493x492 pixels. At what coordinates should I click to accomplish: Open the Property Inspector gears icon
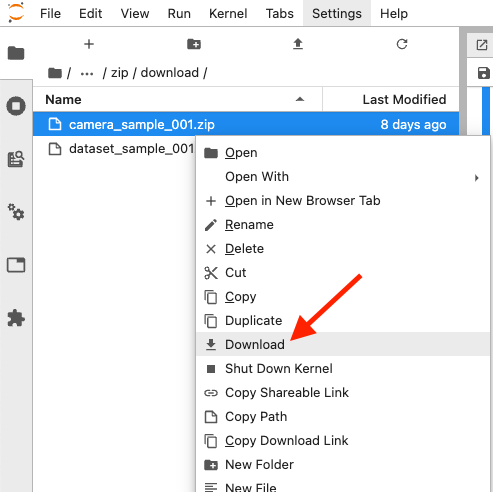[x=16, y=212]
